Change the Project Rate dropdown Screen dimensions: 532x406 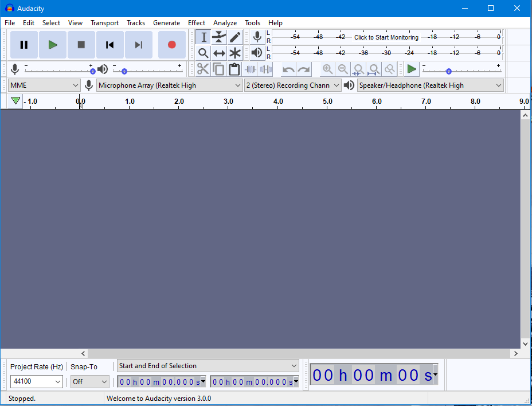coord(36,381)
